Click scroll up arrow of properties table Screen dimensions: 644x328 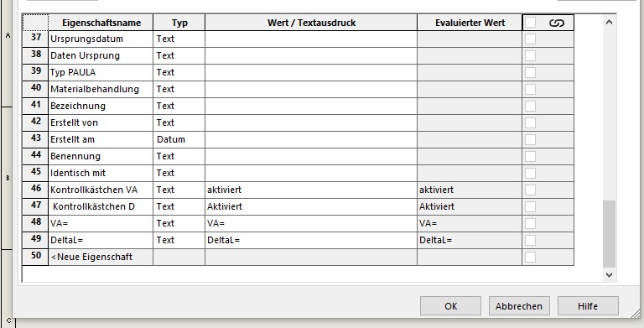click(609, 22)
